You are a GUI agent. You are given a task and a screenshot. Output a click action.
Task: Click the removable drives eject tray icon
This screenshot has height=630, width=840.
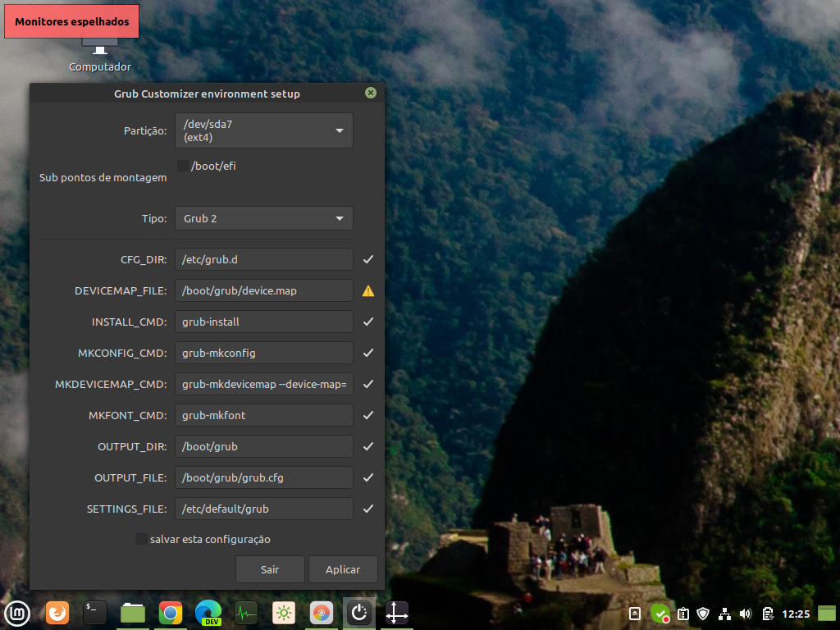pyautogui.click(x=634, y=614)
